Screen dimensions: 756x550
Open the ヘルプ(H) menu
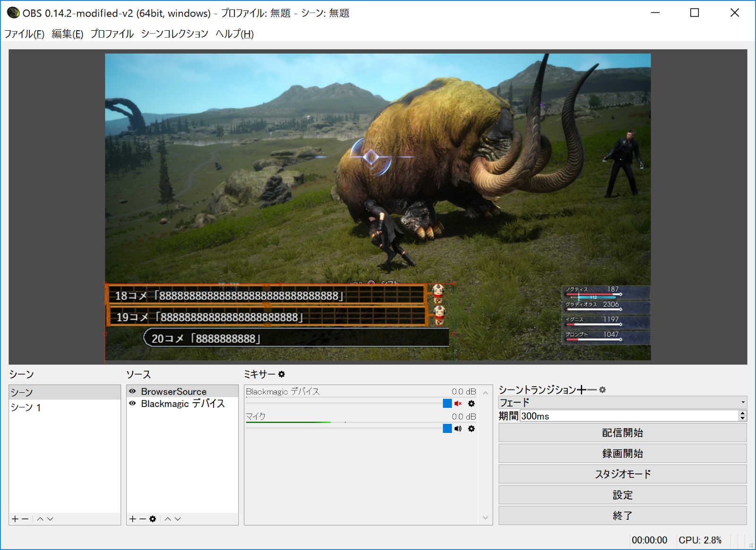[234, 34]
